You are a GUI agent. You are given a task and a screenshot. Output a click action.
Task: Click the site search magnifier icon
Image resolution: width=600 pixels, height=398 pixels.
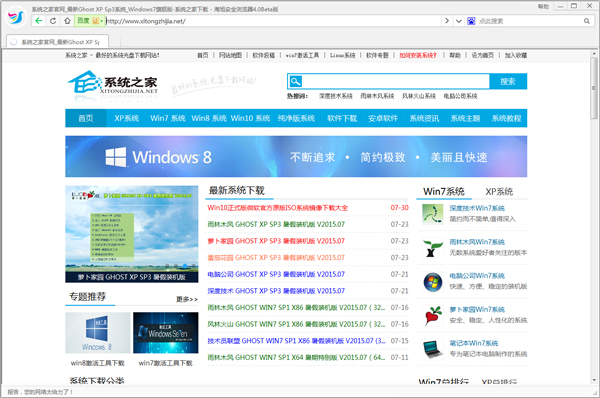(x=295, y=81)
